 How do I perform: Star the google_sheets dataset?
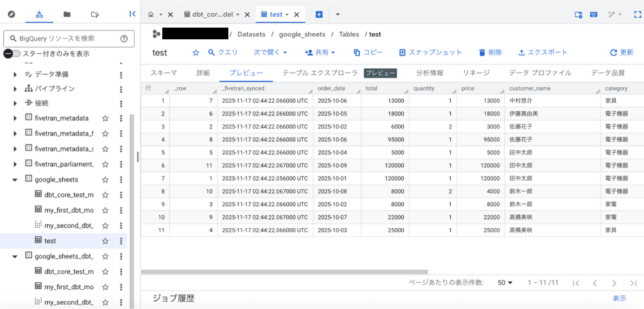click(106, 179)
